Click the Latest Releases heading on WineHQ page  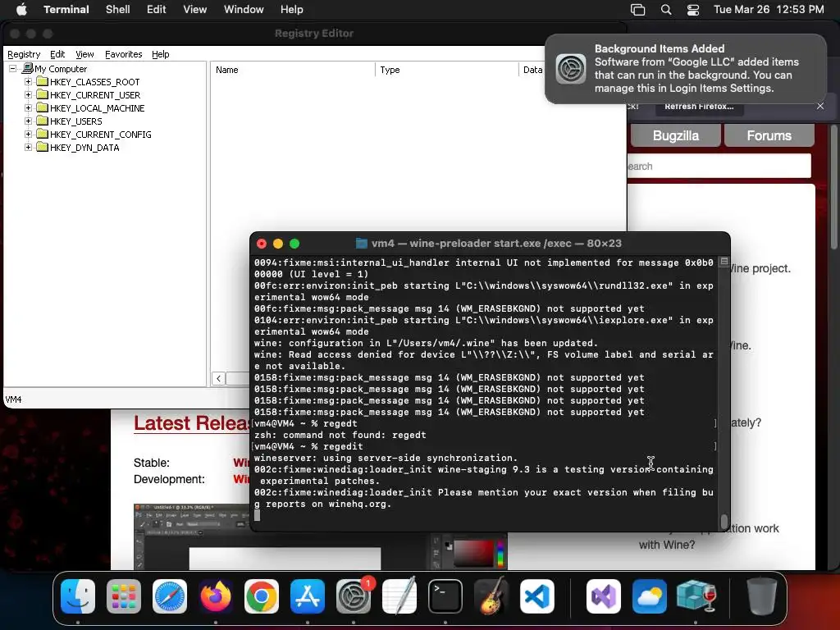point(192,423)
